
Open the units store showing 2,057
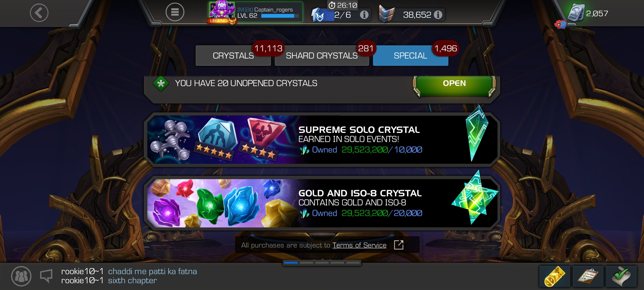(x=588, y=13)
